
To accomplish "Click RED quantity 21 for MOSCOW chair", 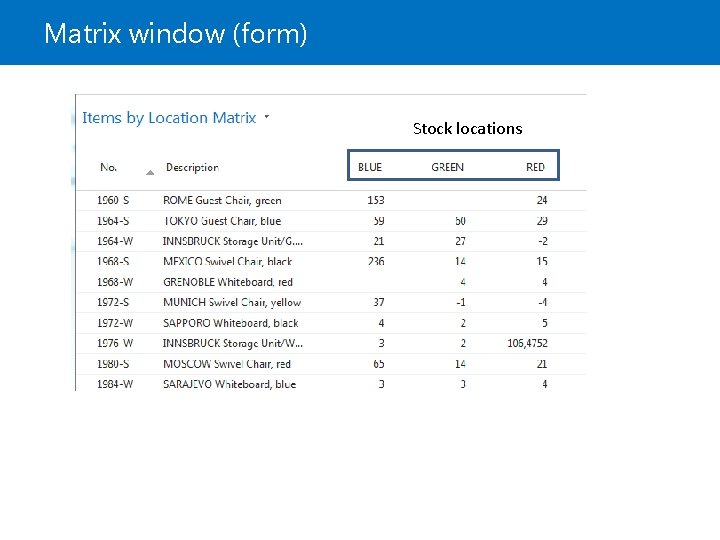I will point(542,364).
